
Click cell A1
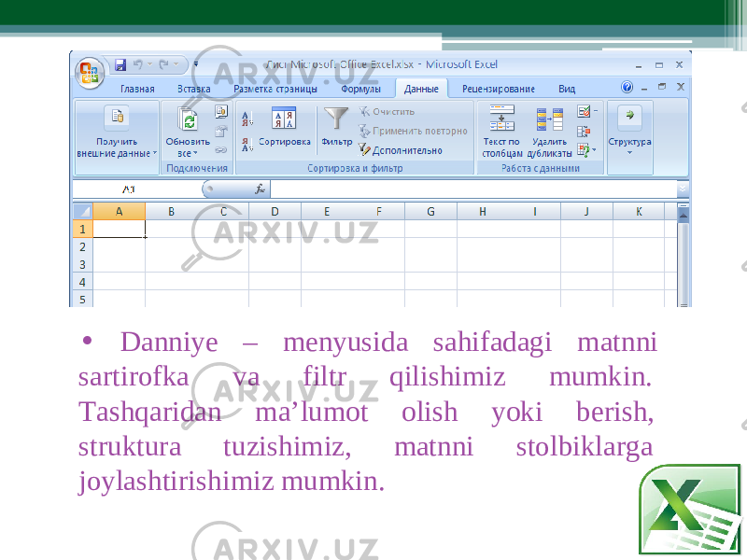click(x=120, y=229)
